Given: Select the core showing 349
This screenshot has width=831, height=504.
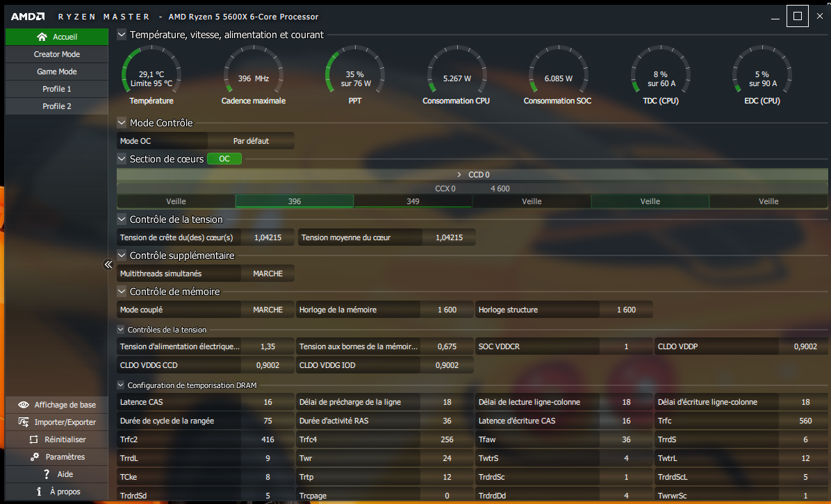Looking at the screenshot, I should (413, 201).
